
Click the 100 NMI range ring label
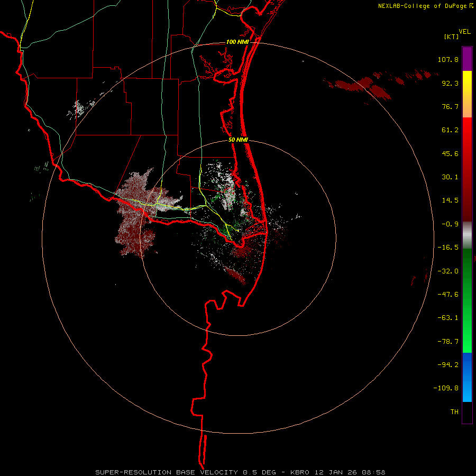coord(237,42)
